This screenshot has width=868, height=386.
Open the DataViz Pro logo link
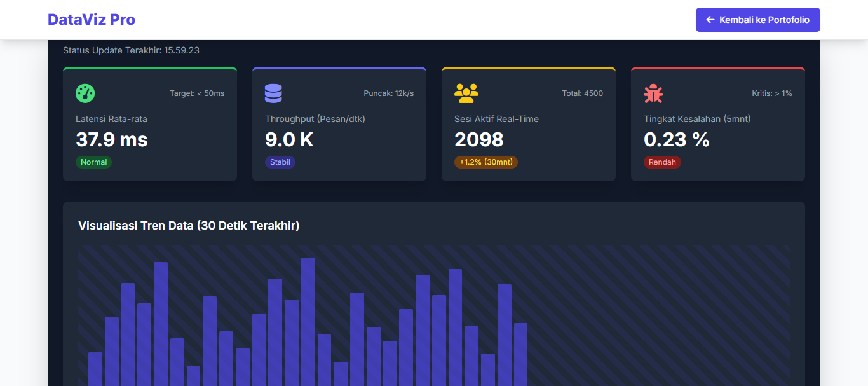tap(92, 20)
